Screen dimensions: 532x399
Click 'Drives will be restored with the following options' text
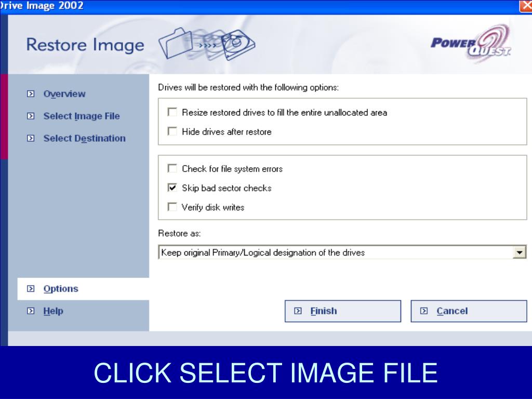tap(248, 87)
